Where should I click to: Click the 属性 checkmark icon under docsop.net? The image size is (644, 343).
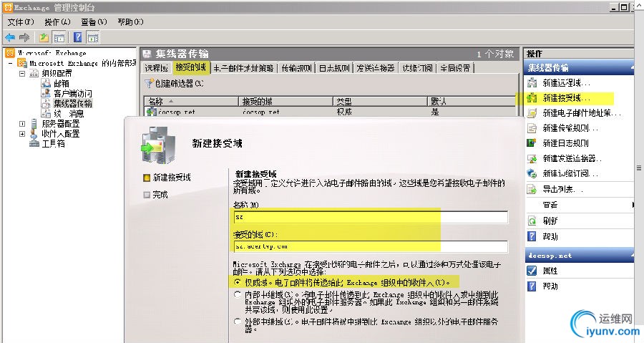pyautogui.click(x=532, y=271)
